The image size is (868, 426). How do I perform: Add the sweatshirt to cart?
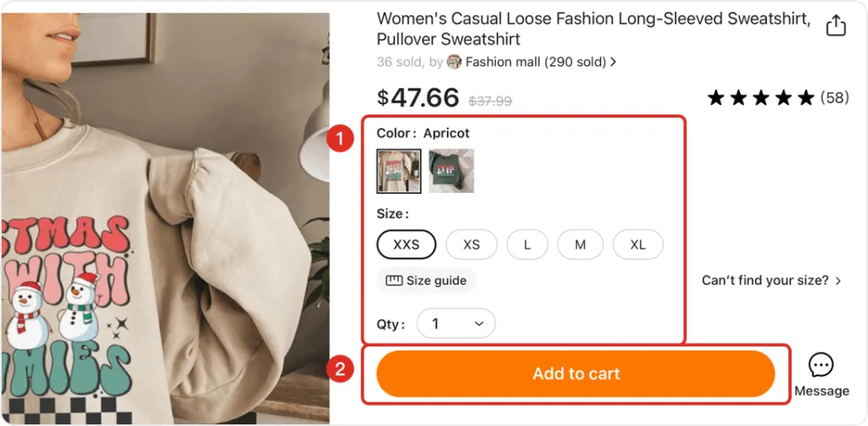(x=576, y=373)
